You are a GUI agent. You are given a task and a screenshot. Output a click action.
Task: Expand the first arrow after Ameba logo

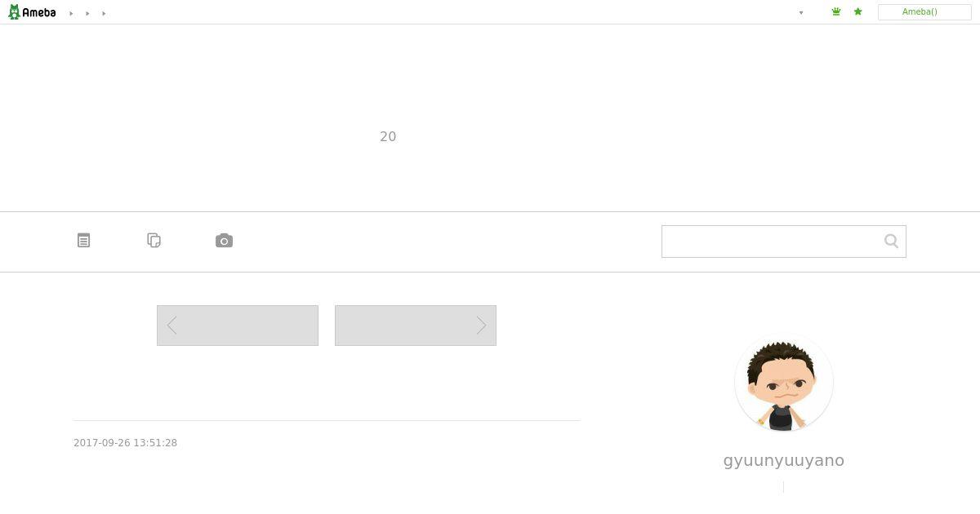(x=71, y=13)
